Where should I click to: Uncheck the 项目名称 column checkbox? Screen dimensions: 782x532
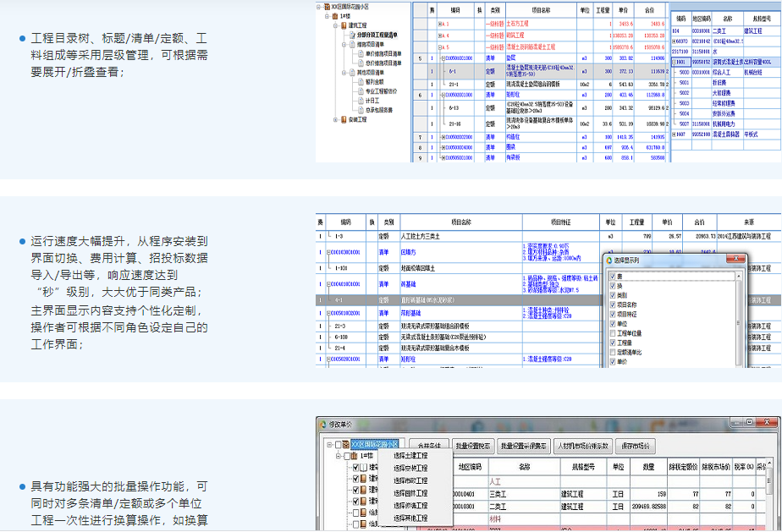tap(614, 304)
